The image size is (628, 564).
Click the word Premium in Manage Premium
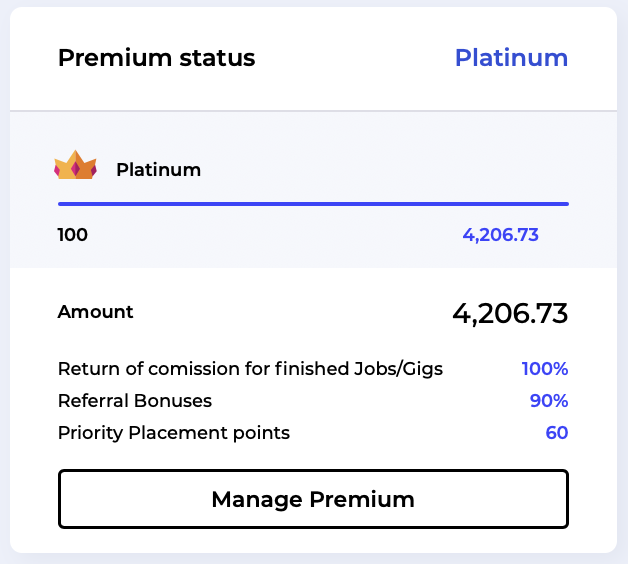click(362, 499)
